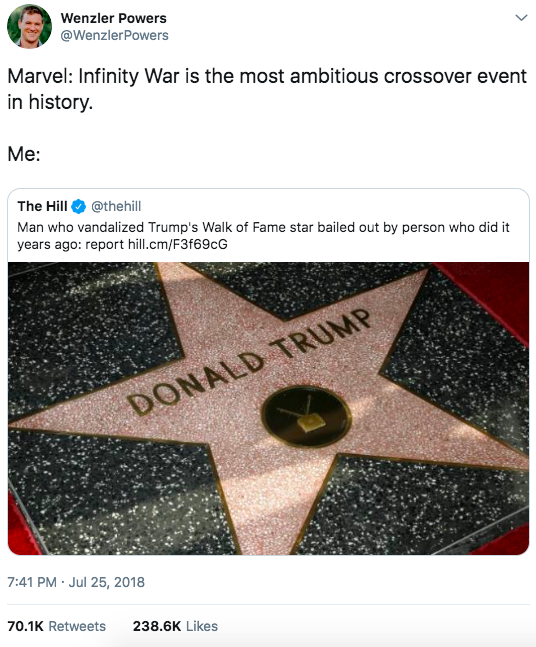Click the Likes label
Image resolution: width=536 pixels, height=647 pixels.
coord(202,626)
